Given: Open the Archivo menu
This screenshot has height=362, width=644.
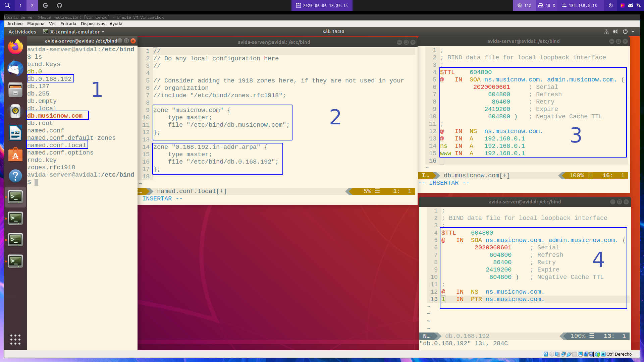Looking at the screenshot, I should (x=15, y=24).
